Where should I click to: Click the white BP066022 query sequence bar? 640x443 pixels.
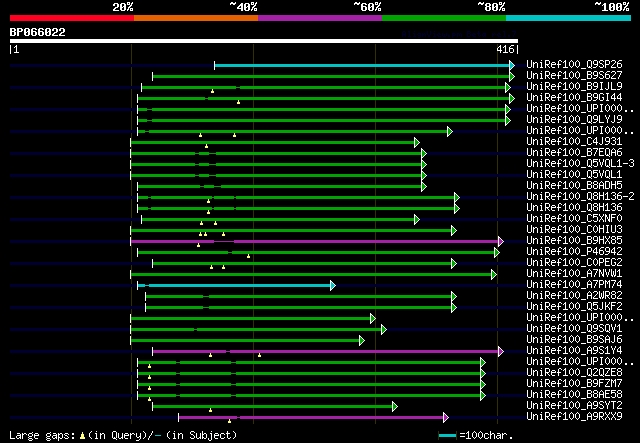coord(264,41)
